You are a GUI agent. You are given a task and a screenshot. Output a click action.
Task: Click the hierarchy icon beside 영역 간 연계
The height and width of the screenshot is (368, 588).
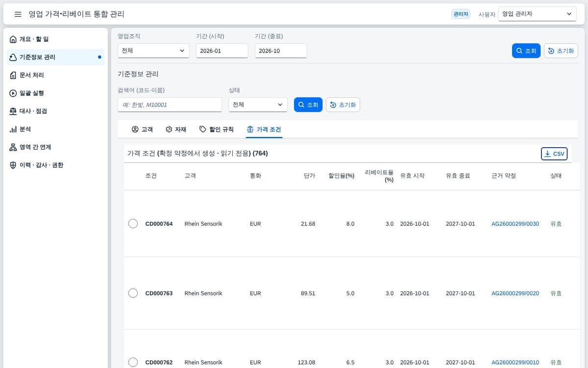coord(13,147)
